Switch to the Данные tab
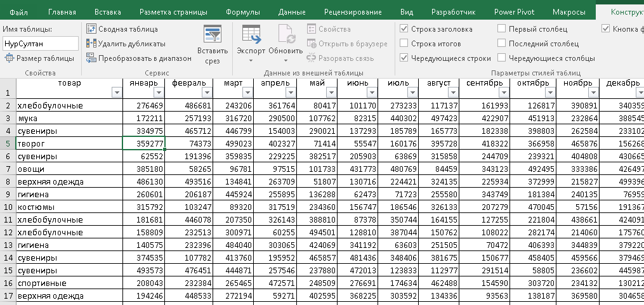This screenshot has width=644, height=305. tap(292, 12)
